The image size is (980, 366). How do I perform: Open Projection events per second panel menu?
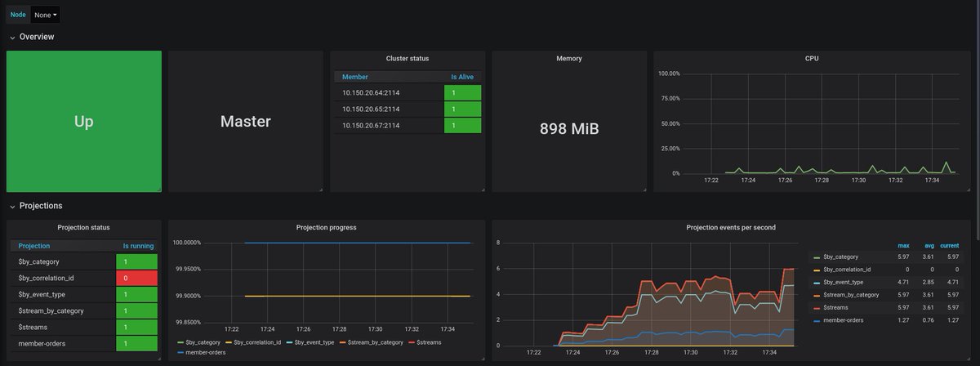pos(731,227)
